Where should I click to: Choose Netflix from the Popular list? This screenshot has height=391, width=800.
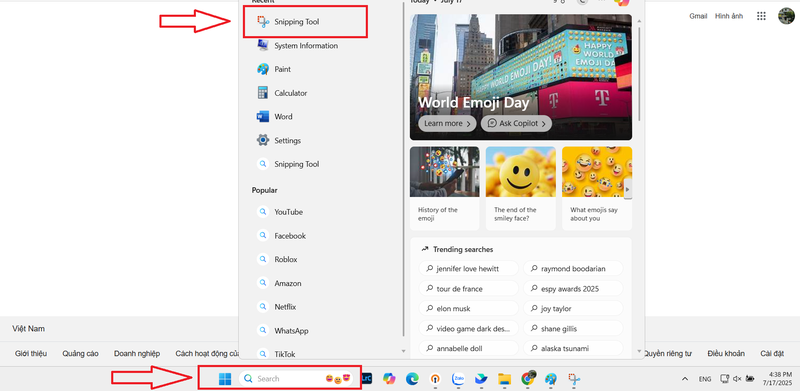pos(277,307)
